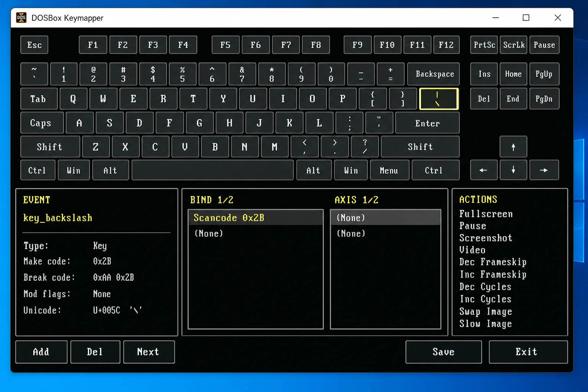Select the Enter key

coord(427,123)
